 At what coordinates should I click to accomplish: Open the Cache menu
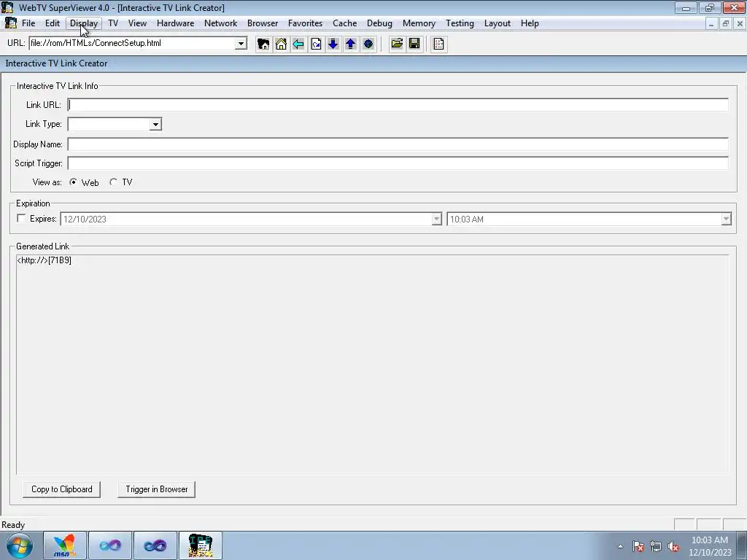tap(344, 23)
